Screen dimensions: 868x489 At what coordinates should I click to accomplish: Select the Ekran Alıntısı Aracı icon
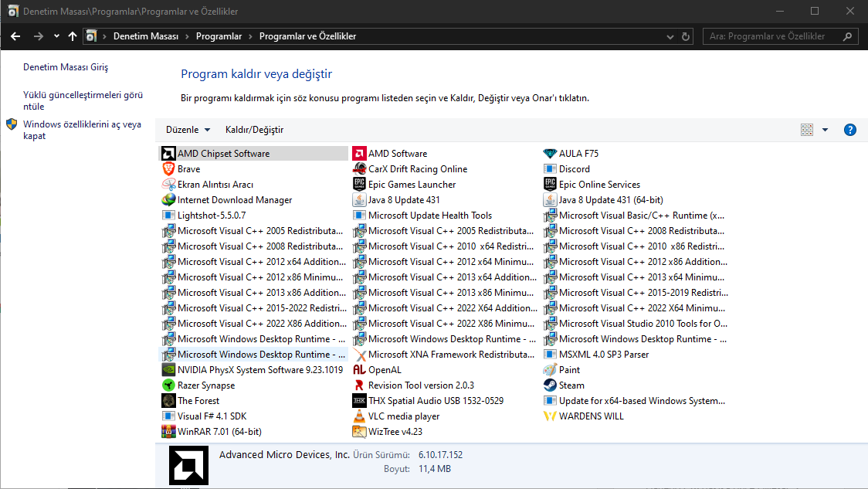coord(168,185)
